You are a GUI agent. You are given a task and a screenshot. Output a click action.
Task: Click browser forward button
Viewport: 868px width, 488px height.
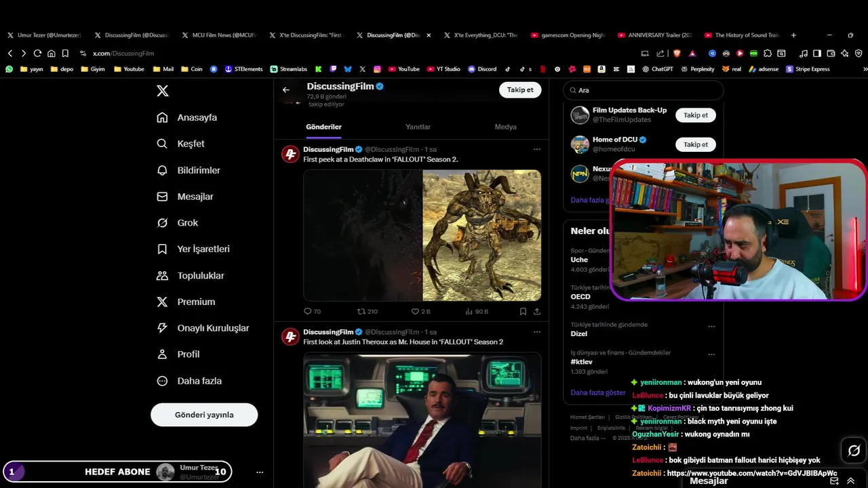point(24,54)
